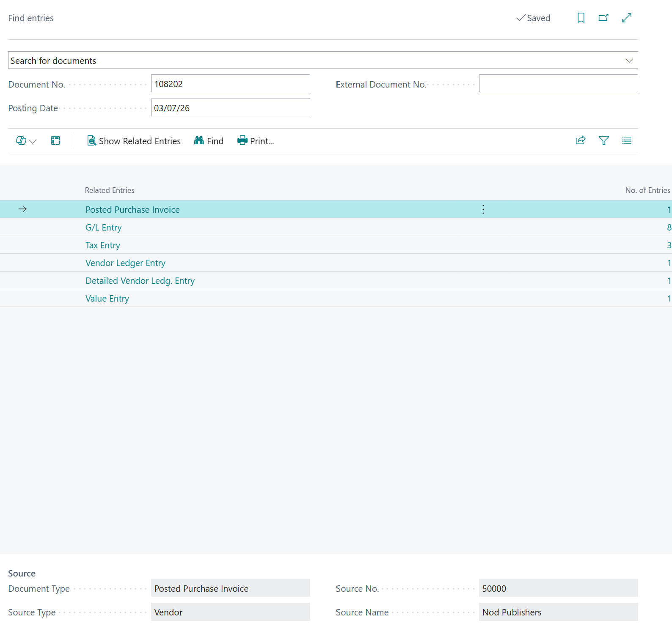The height and width of the screenshot is (626, 672).
Task: Click the Tax Entry count of 3
Action: (669, 245)
